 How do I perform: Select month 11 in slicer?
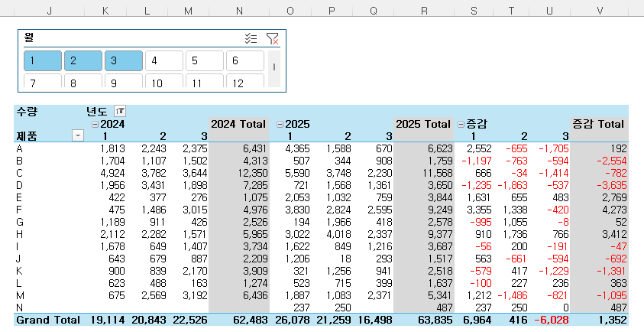(205, 81)
